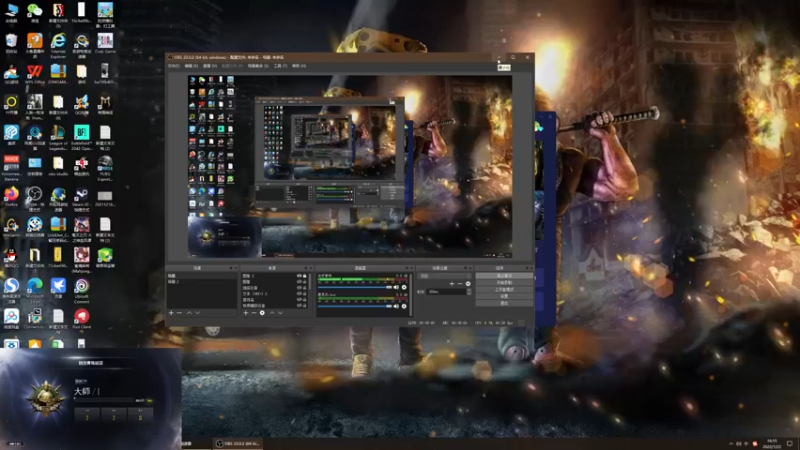
Task: Mute second mixer channel speaker icon
Action: pyautogui.click(x=396, y=306)
